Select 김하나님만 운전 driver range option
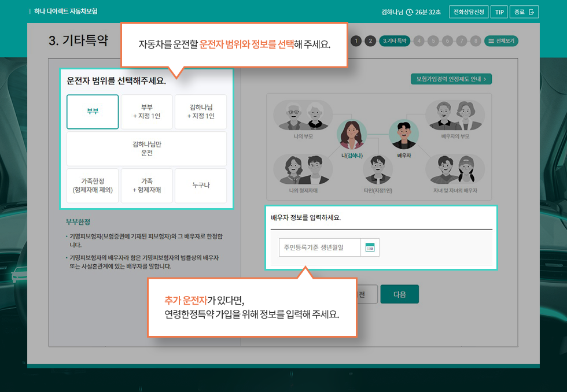The image size is (567, 392). pos(146,149)
